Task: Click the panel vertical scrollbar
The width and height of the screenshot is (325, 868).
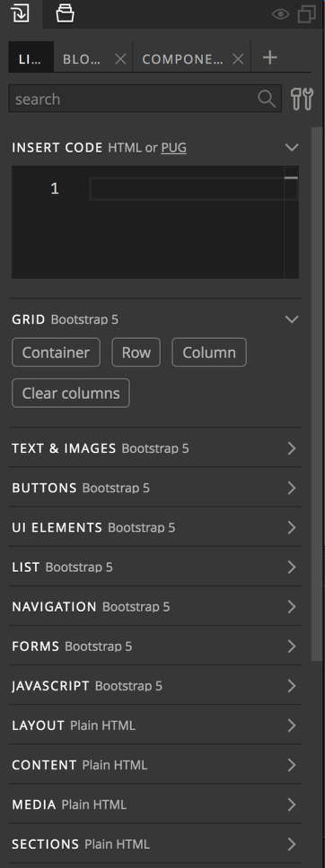Action: click(x=317, y=394)
